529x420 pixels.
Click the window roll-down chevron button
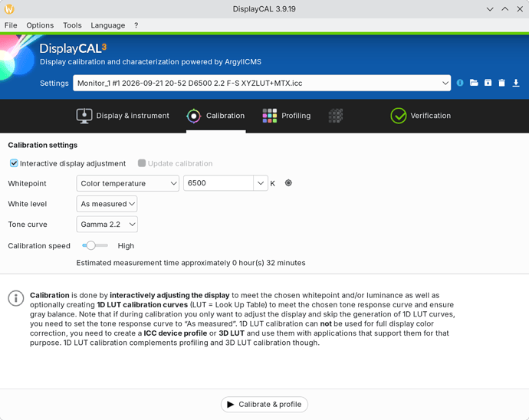tap(490, 9)
